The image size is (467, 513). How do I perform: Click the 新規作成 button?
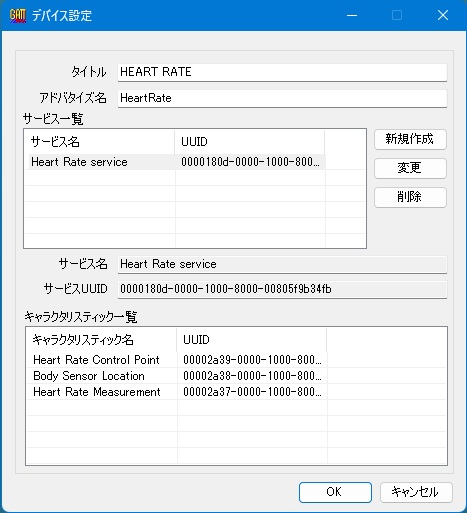pos(410,139)
